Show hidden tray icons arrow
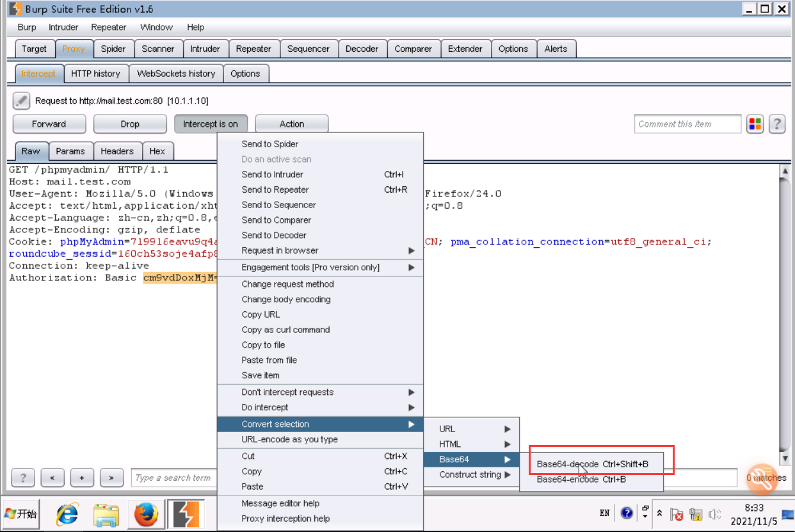Image resolution: width=795 pixels, height=532 pixels. point(659,514)
